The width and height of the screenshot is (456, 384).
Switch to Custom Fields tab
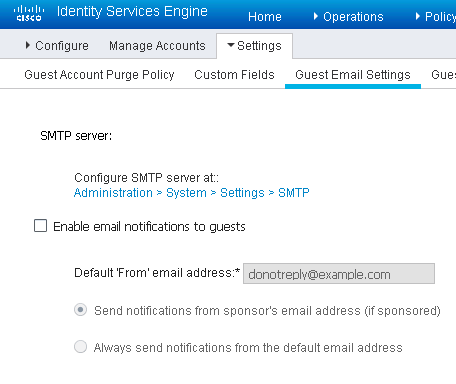234,75
